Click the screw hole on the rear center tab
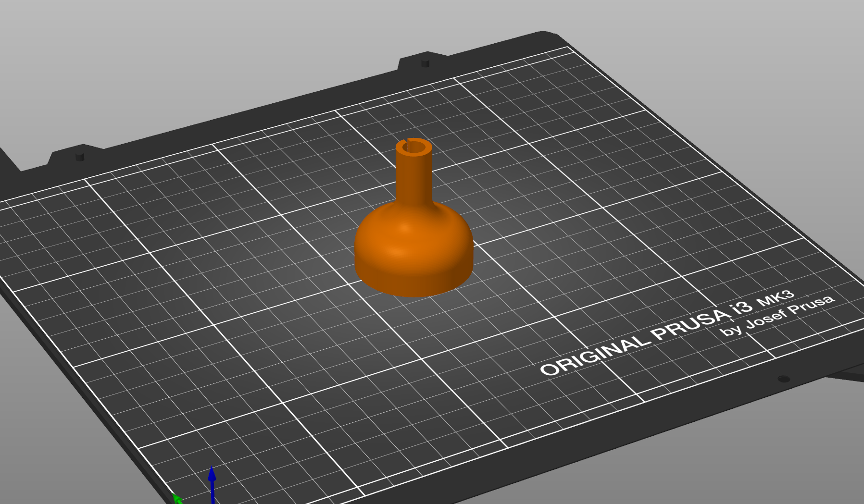The height and width of the screenshot is (504, 864). [425, 63]
